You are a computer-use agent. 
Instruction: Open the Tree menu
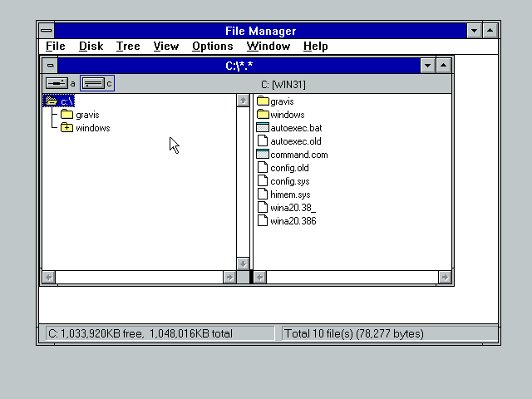pos(128,47)
